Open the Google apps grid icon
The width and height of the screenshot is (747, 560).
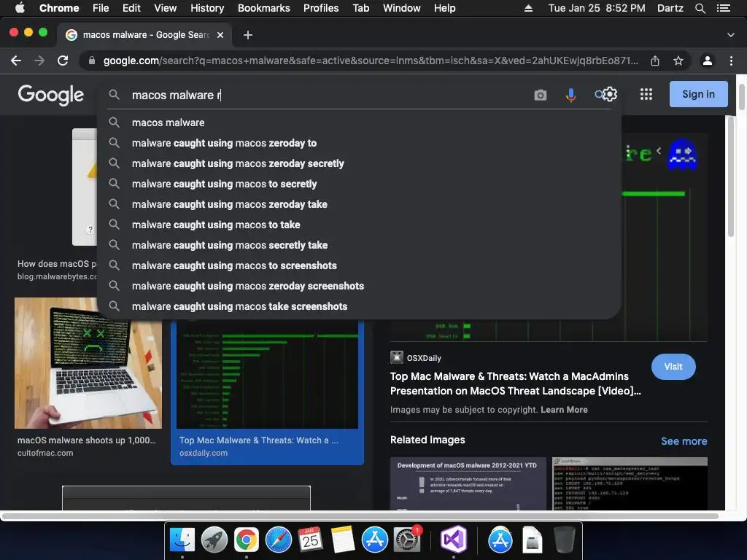[x=646, y=94]
